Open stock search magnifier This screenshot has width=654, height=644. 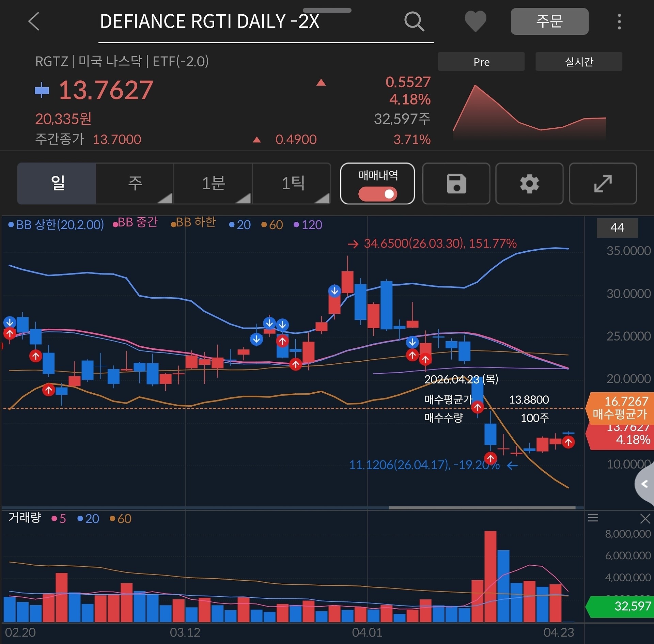click(x=414, y=21)
